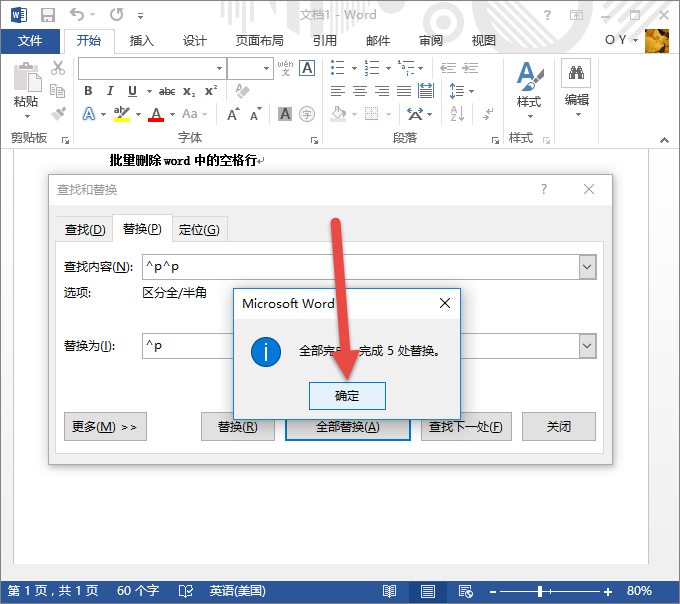Open the 插入 (Insert) ribbon tab
This screenshot has height=604, width=680.
142,41
